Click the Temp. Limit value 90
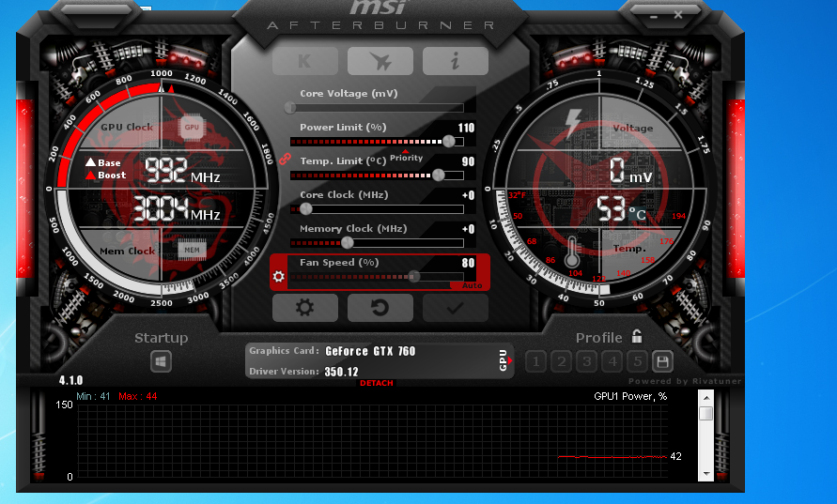 coord(468,161)
